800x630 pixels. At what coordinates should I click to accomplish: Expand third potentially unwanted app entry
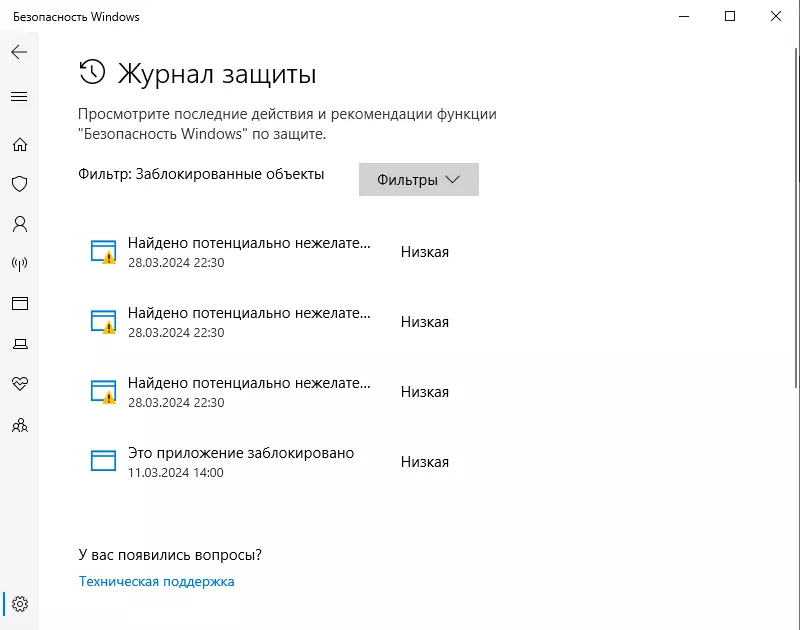click(270, 392)
